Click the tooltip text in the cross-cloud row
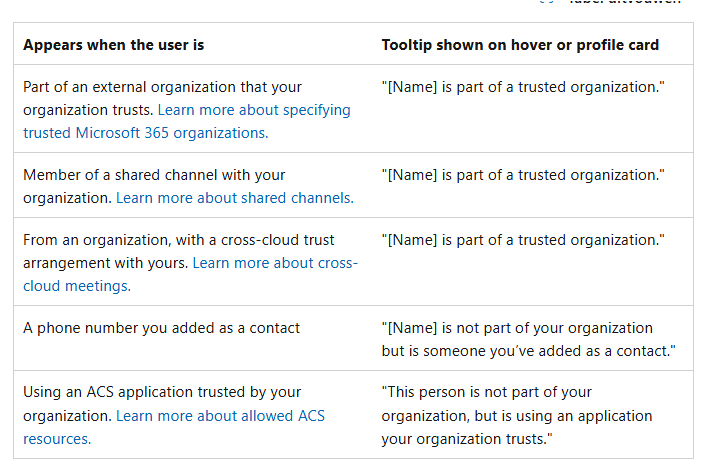This screenshot has height=472, width=704. (523, 240)
